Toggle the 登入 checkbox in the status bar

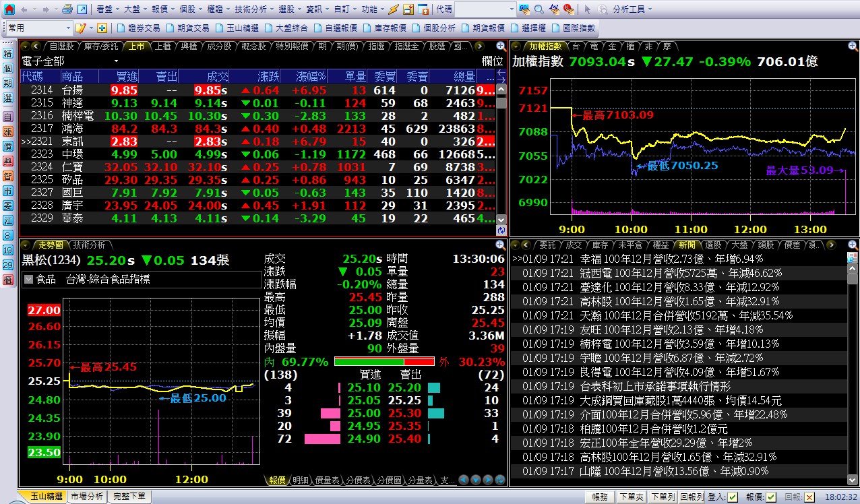click(733, 497)
